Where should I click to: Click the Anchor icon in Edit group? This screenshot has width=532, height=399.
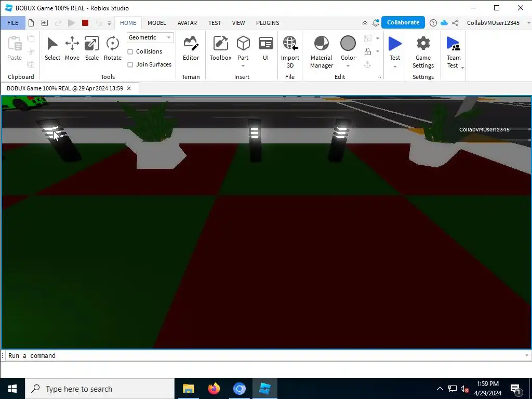click(367, 64)
